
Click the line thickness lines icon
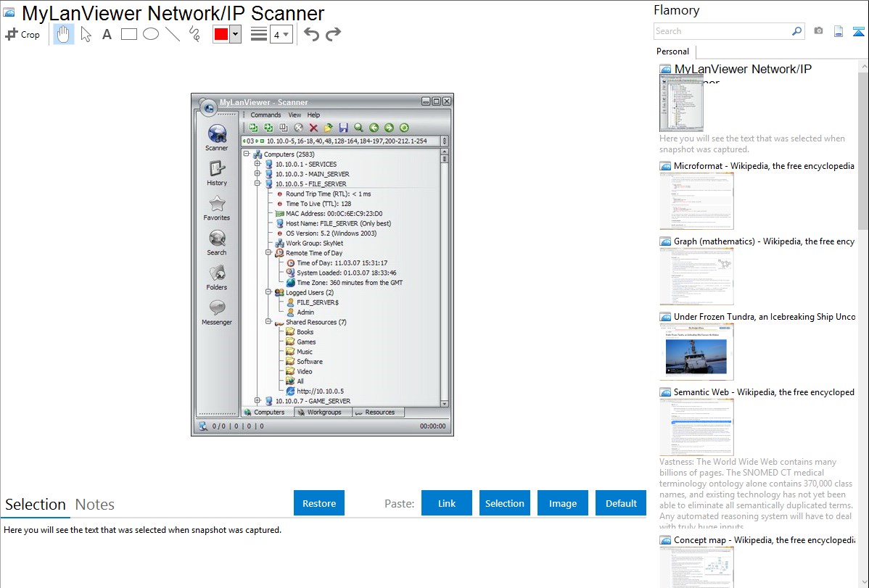coord(259,34)
